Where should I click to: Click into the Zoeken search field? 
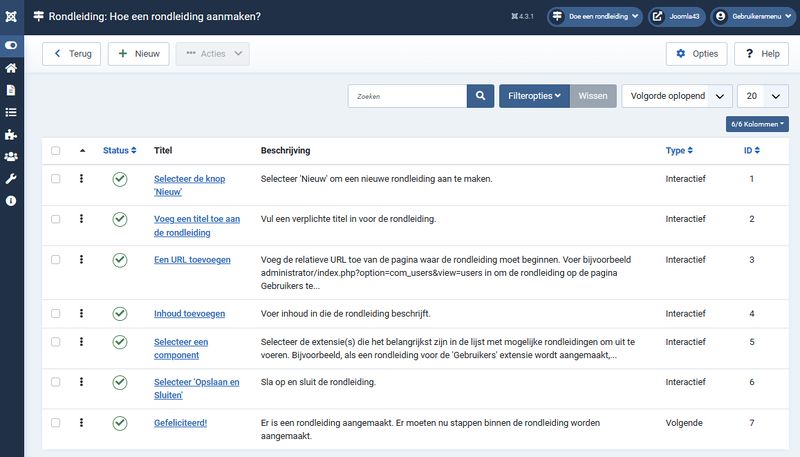pyautogui.click(x=407, y=96)
